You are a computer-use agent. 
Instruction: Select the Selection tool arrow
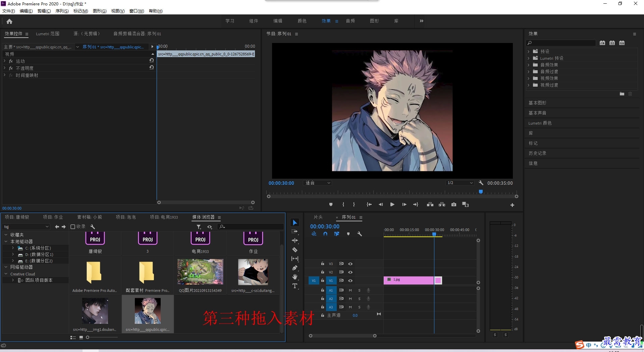point(295,223)
